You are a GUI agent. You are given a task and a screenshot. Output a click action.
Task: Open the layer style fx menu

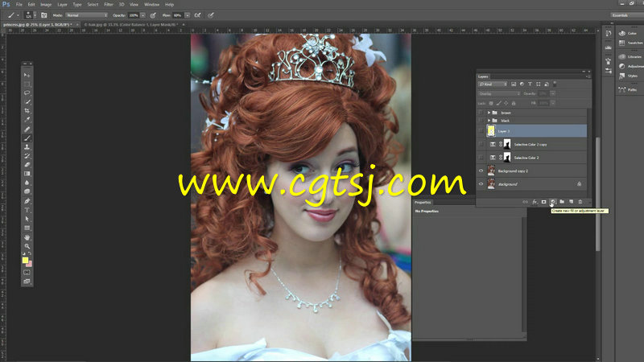click(535, 202)
